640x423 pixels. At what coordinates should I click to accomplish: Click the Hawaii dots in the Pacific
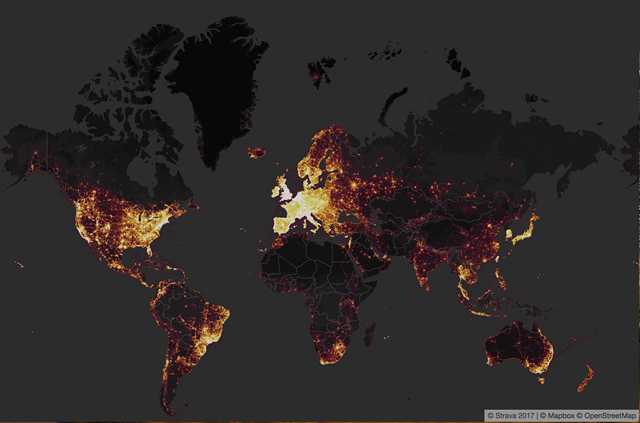[x=20, y=263]
